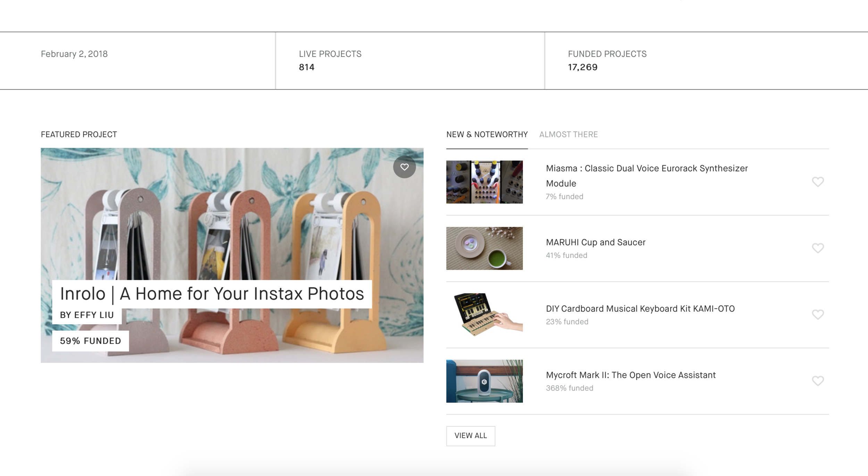This screenshot has width=868, height=476.
Task: Like the featured Inrolo project heart icon
Action: tap(404, 167)
